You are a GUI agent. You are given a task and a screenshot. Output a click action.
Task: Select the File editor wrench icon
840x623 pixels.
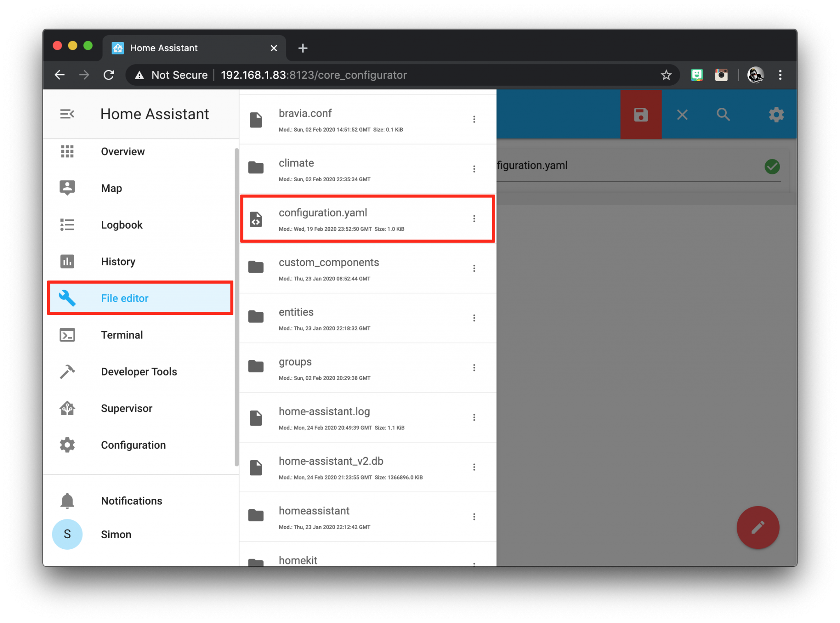68,298
